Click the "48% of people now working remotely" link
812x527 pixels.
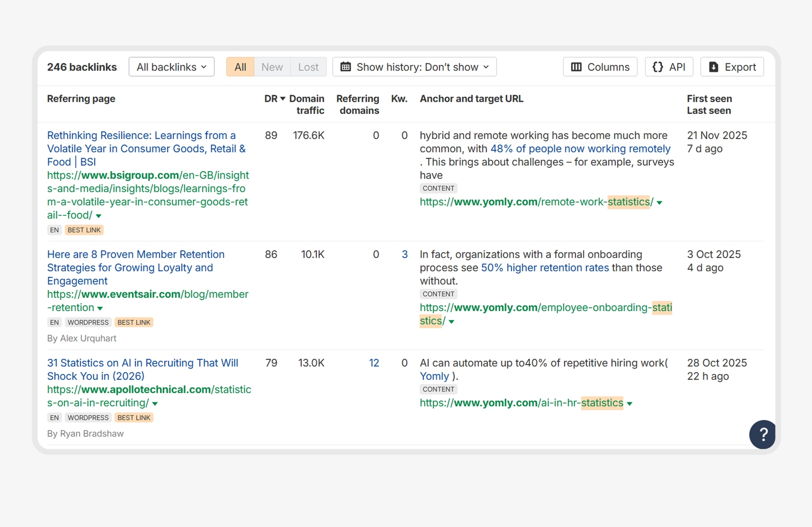[x=580, y=149]
